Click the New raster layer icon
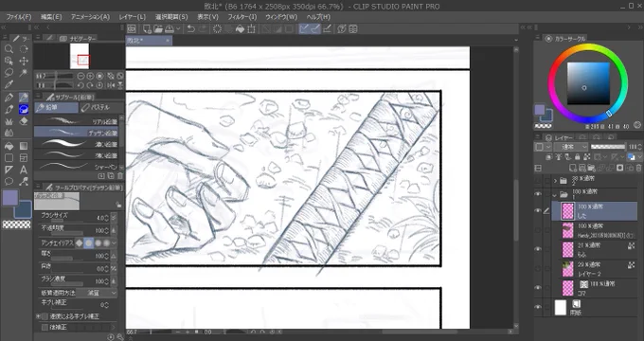Viewport: 644px width, 341px height. point(574,168)
